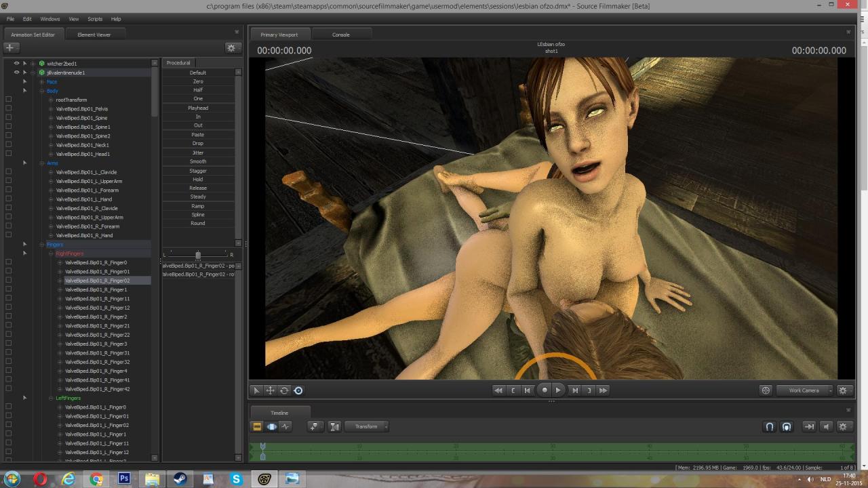Click the camera target crosshair icon
Screen dimensions: 868x488
tap(766, 390)
